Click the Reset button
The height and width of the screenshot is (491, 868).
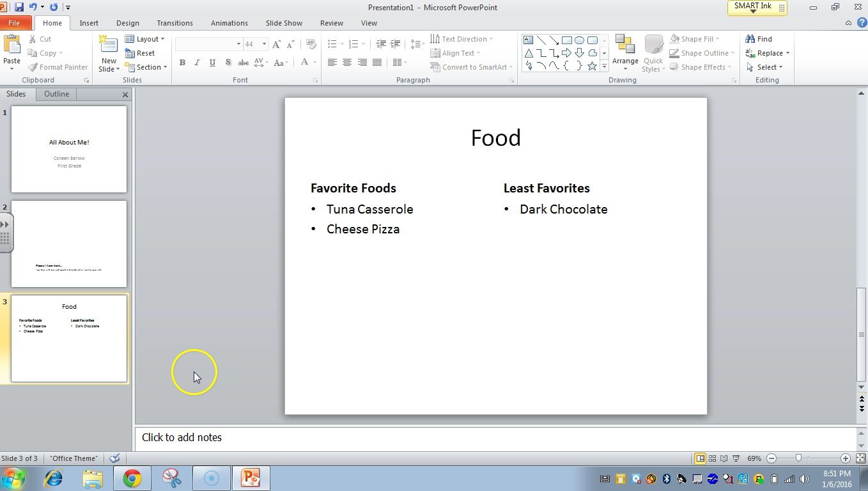145,52
